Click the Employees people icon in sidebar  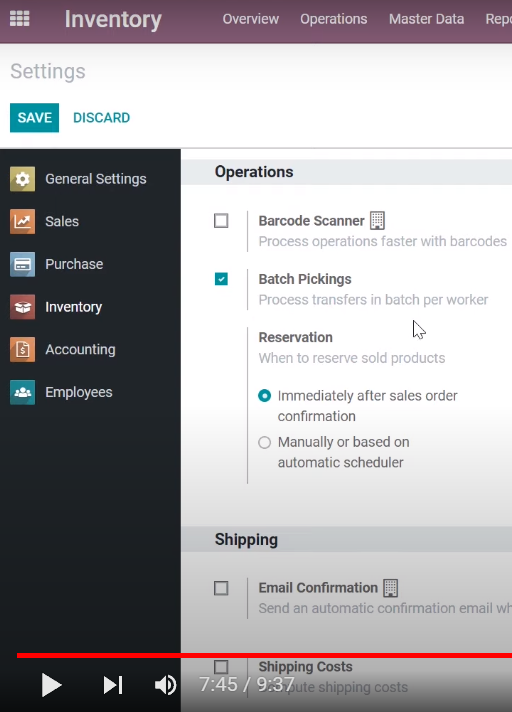[22, 392]
